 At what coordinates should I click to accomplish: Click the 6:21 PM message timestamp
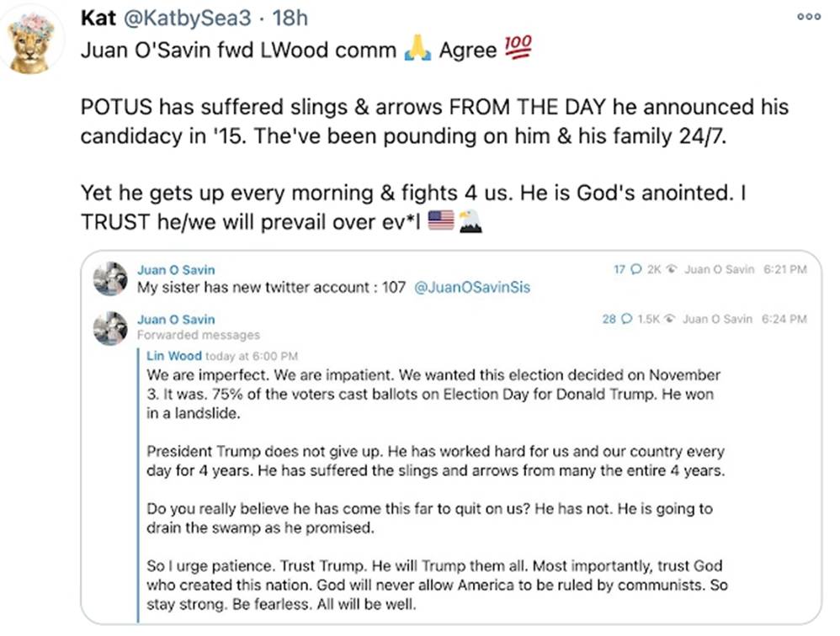pos(785,270)
